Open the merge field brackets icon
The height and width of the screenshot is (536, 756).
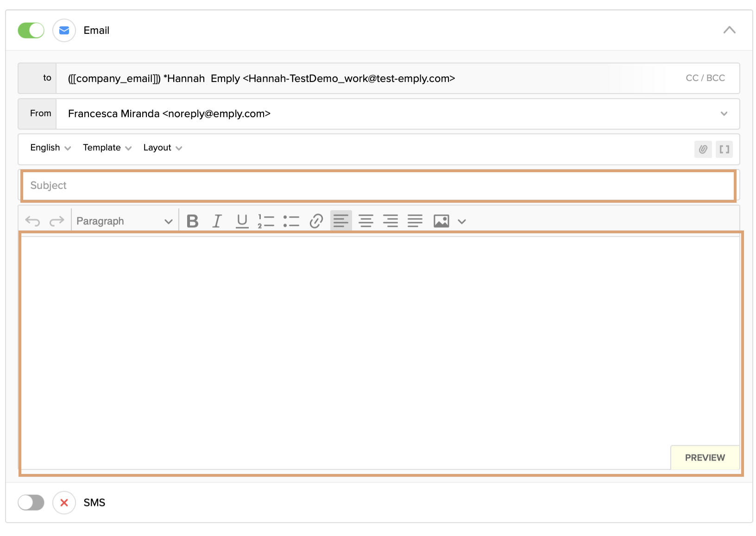pos(724,149)
